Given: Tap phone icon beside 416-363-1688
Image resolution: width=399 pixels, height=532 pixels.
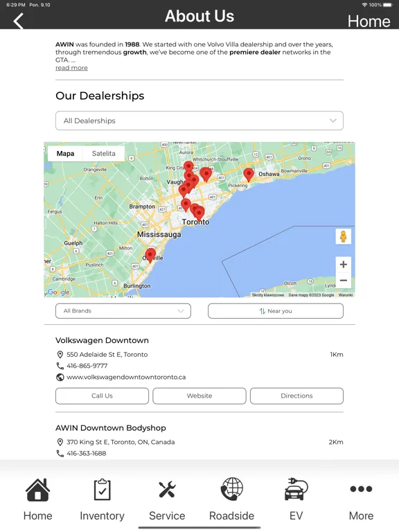Looking at the screenshot, I should 60,453.
